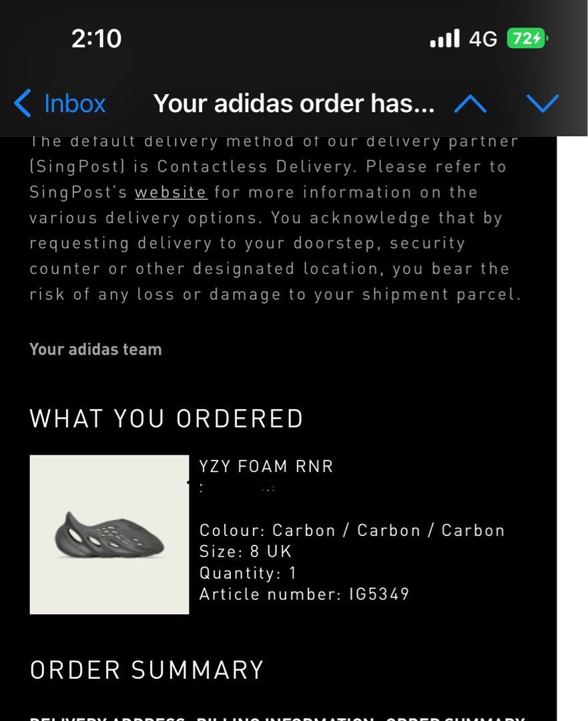Tap the email subject 'Your adidas order has...'

click(x=294, y=103)
